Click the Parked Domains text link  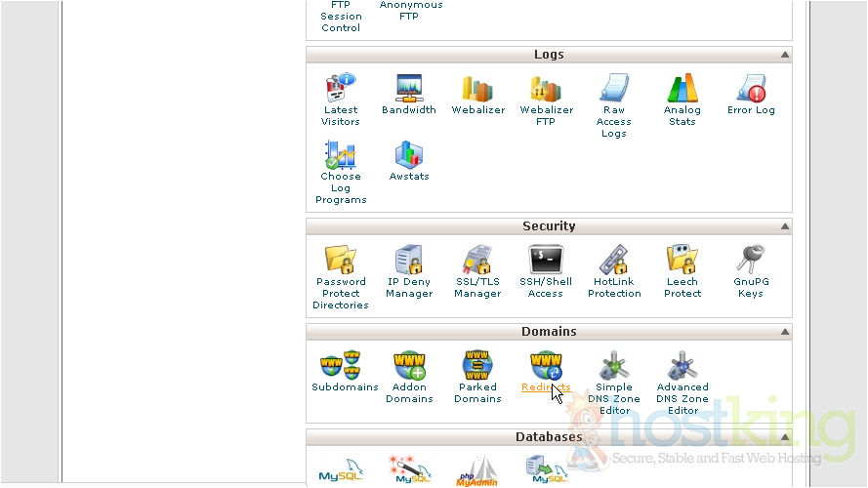pos(477,393)
